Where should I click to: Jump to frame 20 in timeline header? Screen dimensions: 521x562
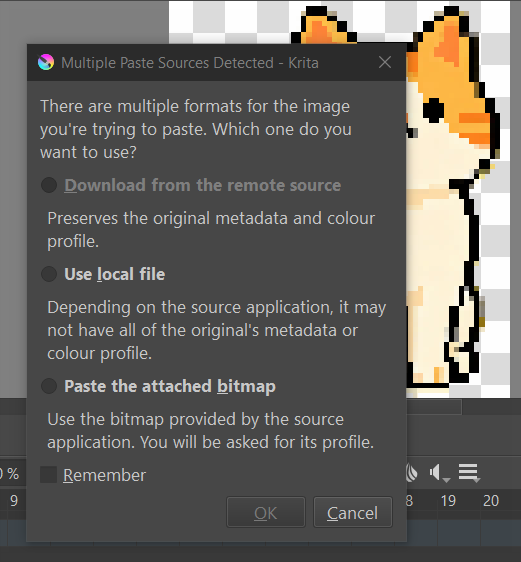[491, 501]
